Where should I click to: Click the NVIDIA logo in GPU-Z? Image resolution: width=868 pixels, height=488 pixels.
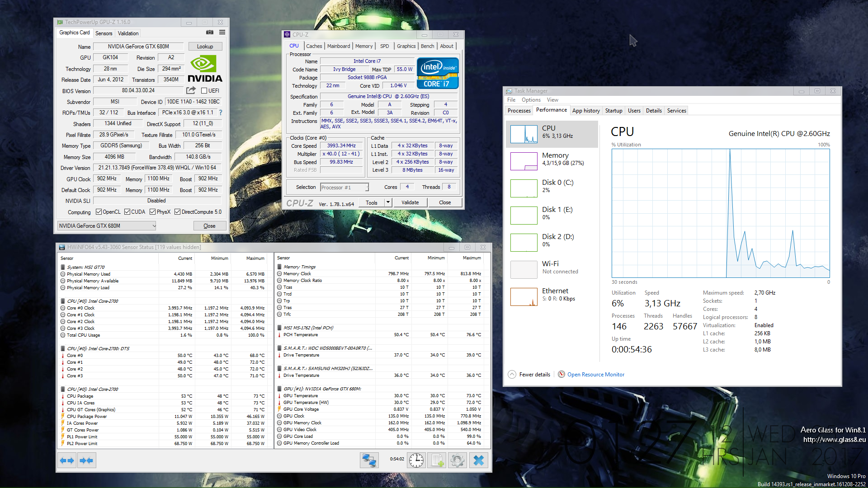click(x=205, y=69)
